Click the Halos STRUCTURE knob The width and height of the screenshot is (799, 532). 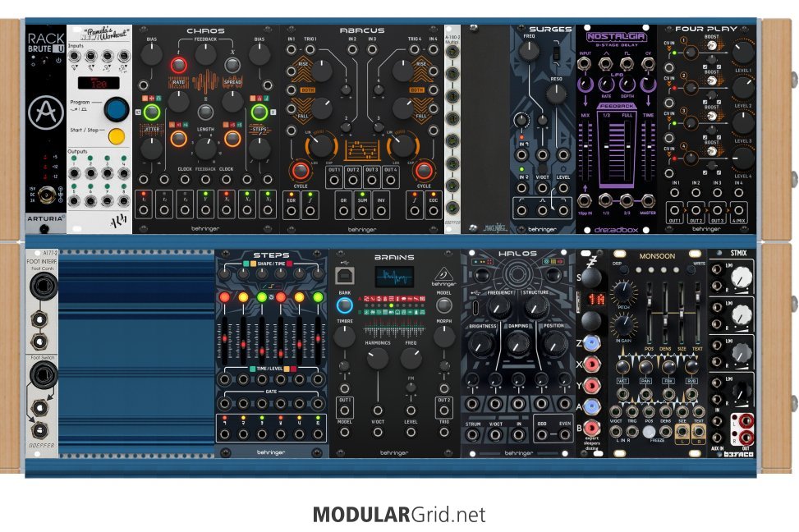535,306
